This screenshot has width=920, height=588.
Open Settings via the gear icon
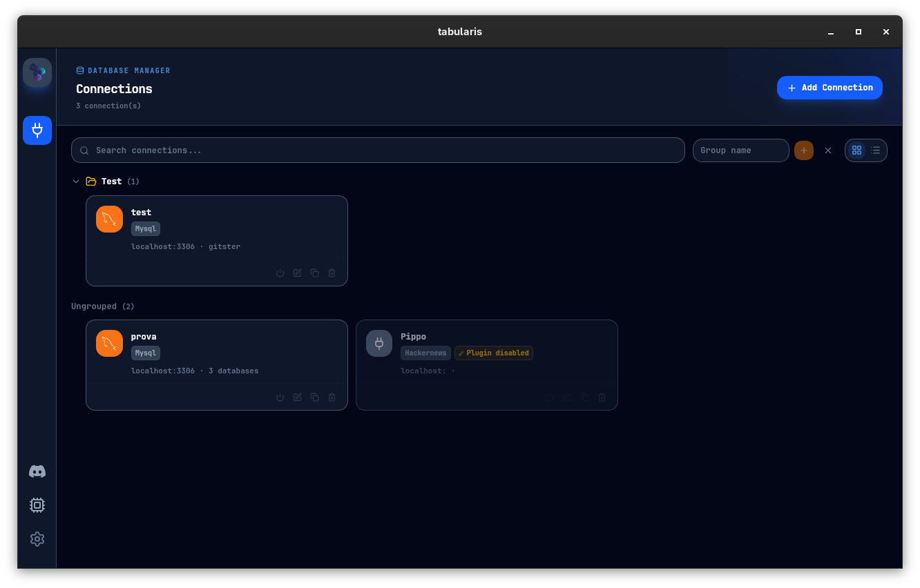tap(37, 539)
